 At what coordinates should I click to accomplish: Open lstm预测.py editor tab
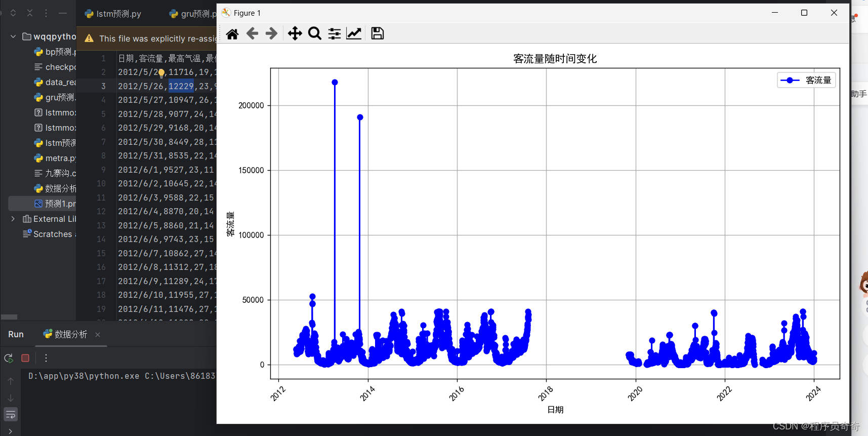coord(113,14)
